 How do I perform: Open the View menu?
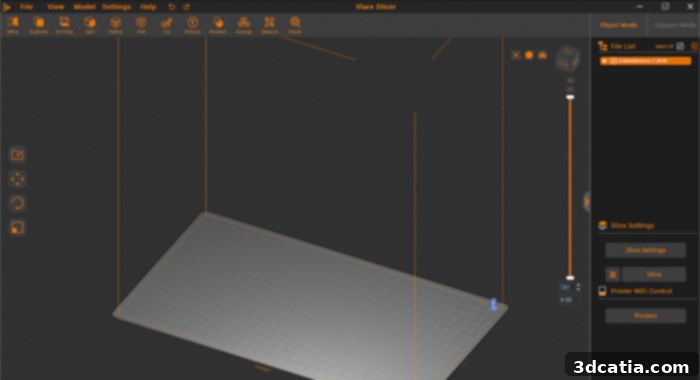click(55, 7)
